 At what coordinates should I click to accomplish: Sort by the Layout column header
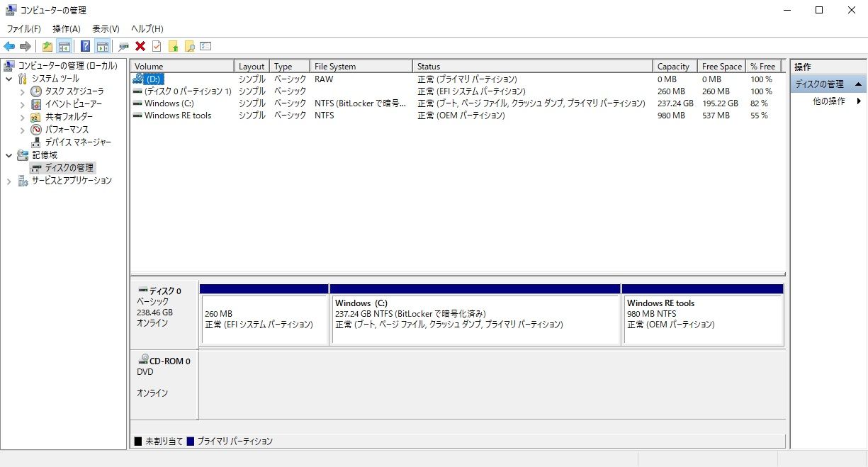point(252,66)
